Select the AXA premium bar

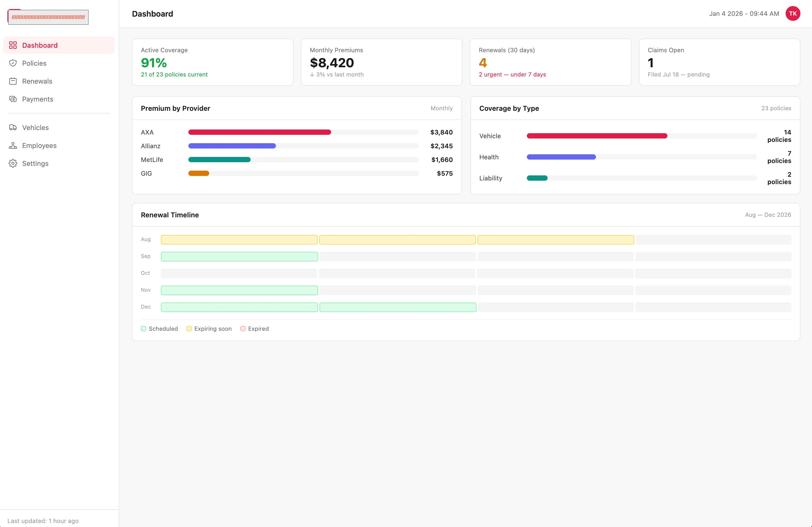[x=260, y=132]
